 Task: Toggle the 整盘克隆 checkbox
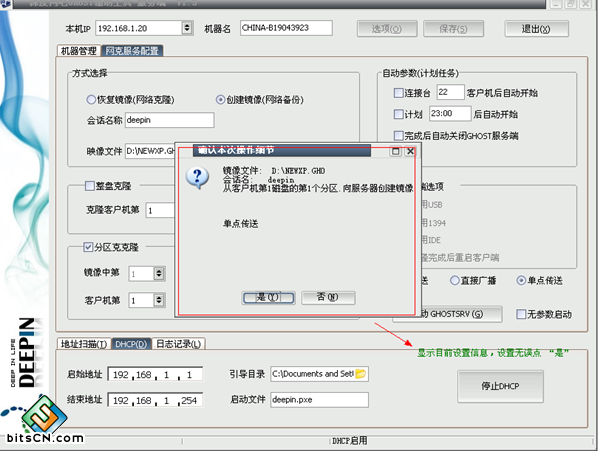(x=89, y=186)
